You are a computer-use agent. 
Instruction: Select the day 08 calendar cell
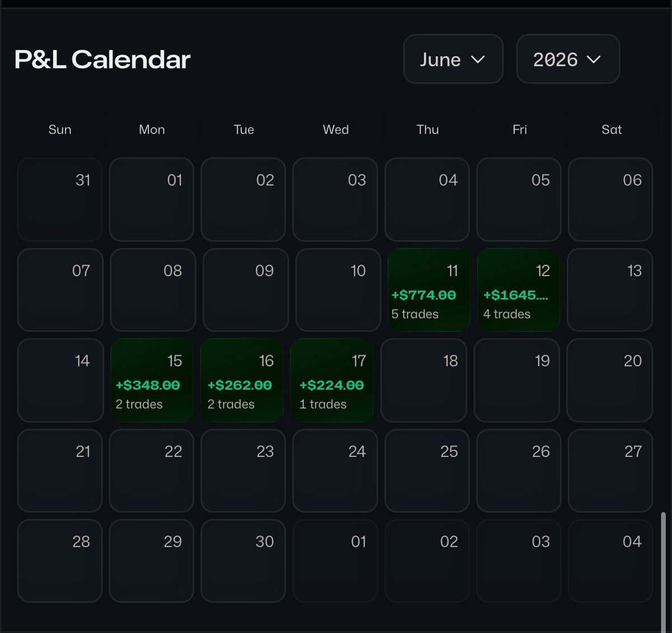pyautogui.click(x=153, y=290)
